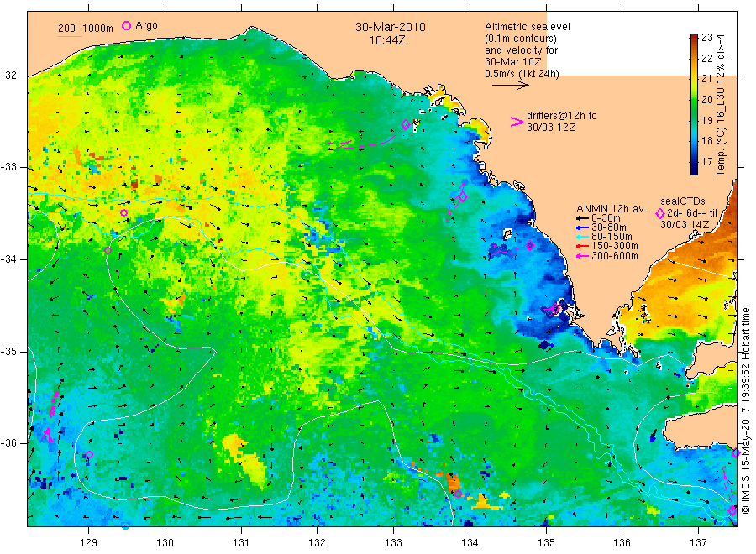Viewport: 756px width, 554px height.
Task: Click the seal CTD diamond near 137.5E, 36.1S
Action: 736,452
